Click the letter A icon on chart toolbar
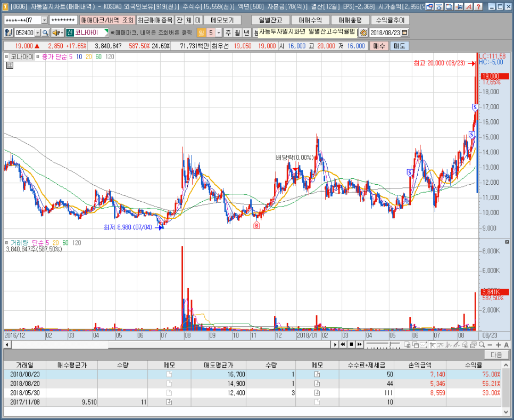This screenshot has height=420, width=514. coord(507,345)
